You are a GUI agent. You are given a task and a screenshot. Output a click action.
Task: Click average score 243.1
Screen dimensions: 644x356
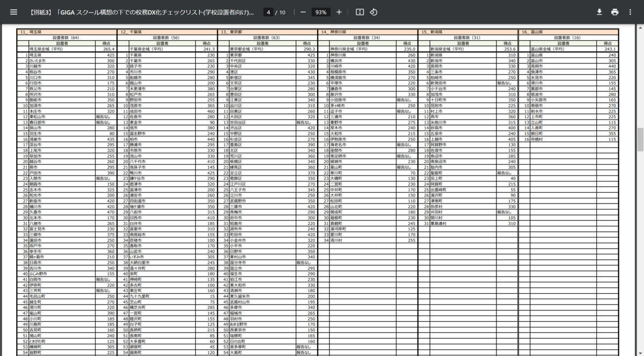[x=610, y=49]
